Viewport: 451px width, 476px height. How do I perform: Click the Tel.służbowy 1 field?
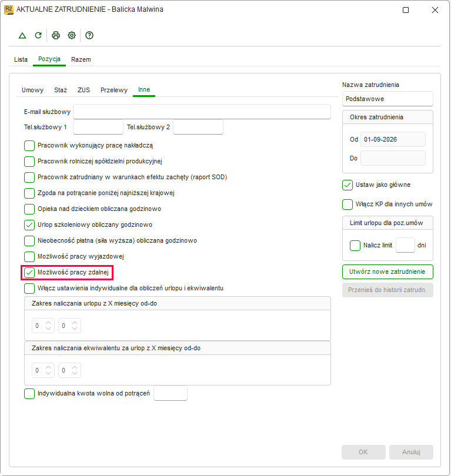pyautogui.click(x=98, y=127)
